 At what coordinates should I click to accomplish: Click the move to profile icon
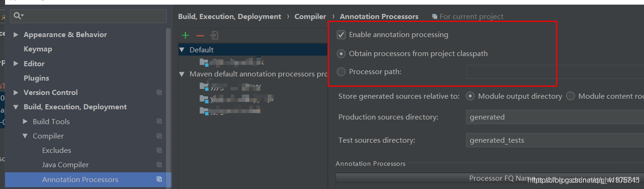215,35
